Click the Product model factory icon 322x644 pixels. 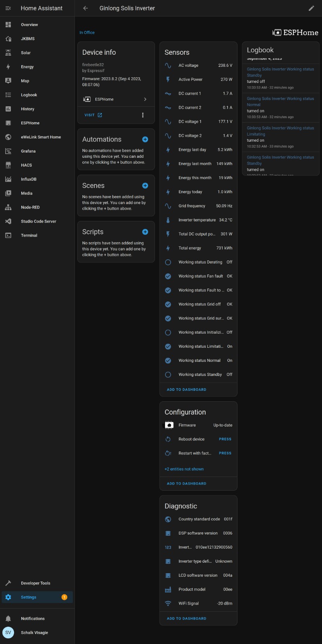(x=168, y=590)
